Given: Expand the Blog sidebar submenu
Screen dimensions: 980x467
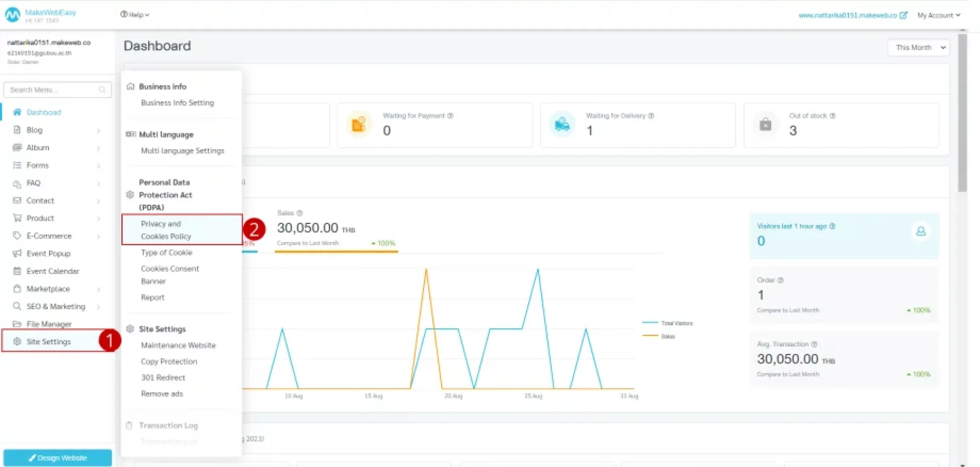Looking at the screenshot, I should click(98, 130).
